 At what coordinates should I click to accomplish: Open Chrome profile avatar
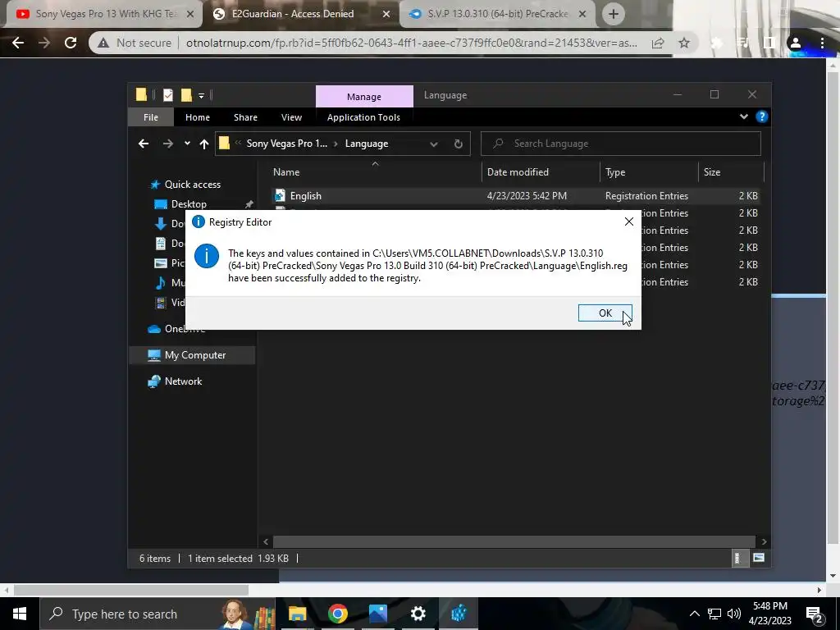(796, 43)
